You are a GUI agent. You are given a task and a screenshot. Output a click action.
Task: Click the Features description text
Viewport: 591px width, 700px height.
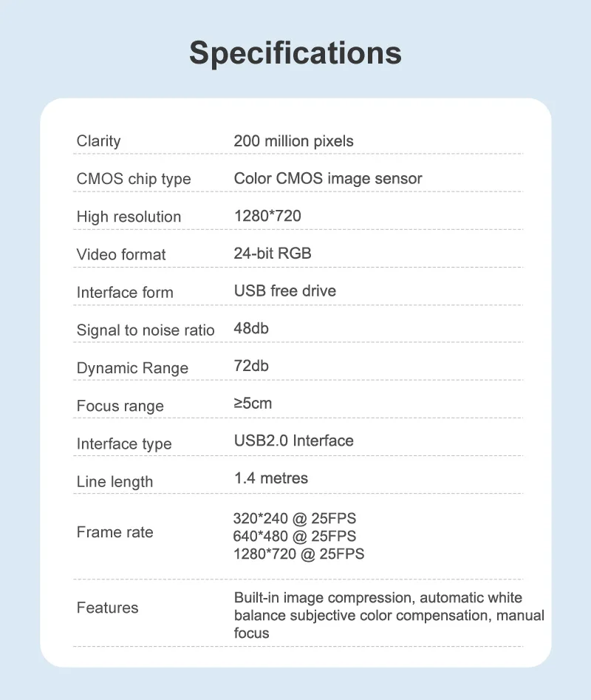[389, 616]
